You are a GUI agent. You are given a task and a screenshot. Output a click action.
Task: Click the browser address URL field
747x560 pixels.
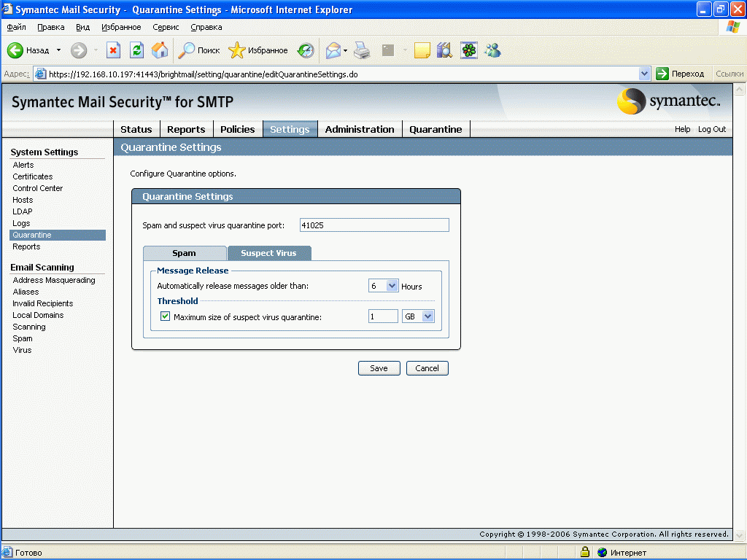342,74
